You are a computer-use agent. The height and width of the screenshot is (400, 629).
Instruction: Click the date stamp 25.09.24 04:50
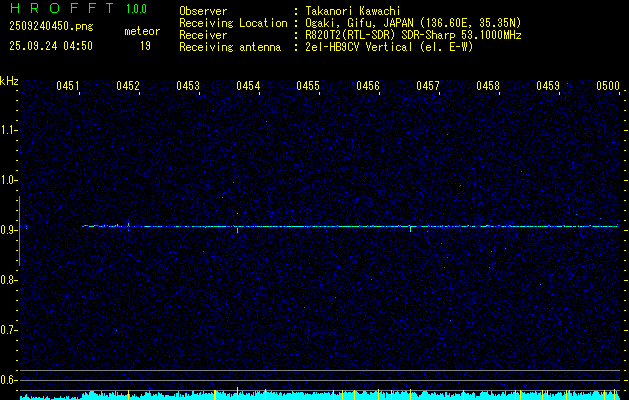[x=51, y=46]
